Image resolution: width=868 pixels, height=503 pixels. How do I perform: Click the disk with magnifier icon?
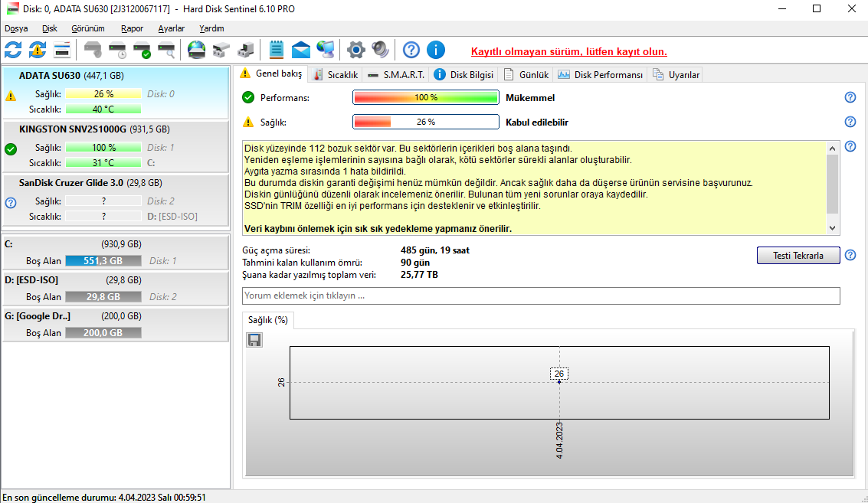click(x=166, y=50)
